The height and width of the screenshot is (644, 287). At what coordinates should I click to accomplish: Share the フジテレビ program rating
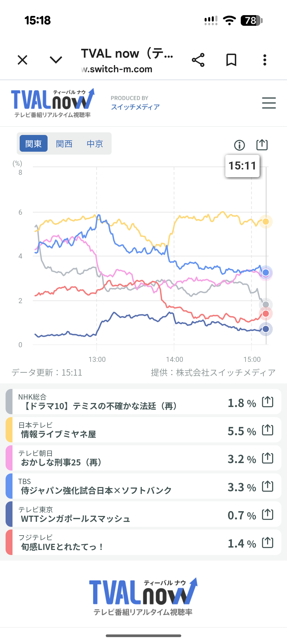(x=268, y=542)
